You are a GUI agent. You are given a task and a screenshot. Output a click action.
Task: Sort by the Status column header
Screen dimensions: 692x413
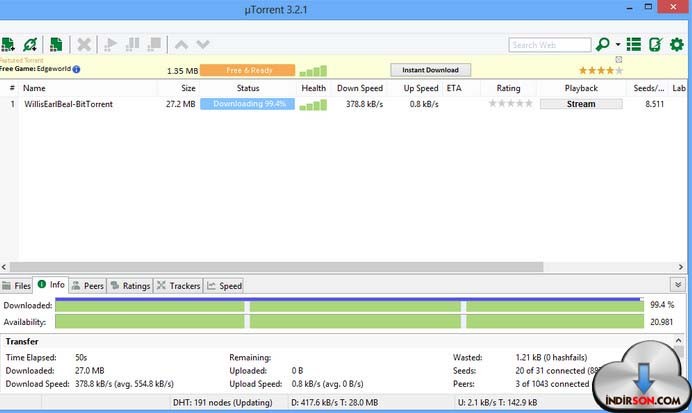point(248,88)
